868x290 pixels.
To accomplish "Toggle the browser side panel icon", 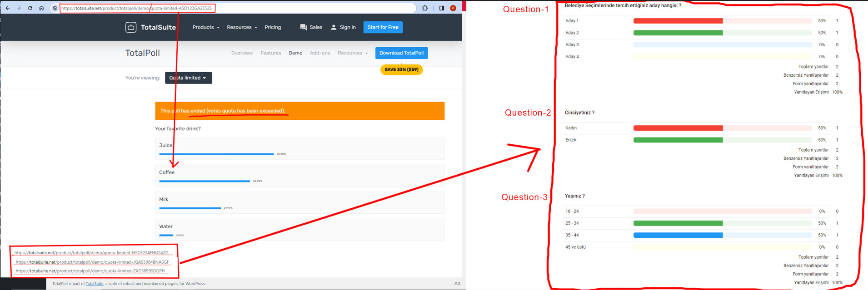I will (x=441, y=8).
